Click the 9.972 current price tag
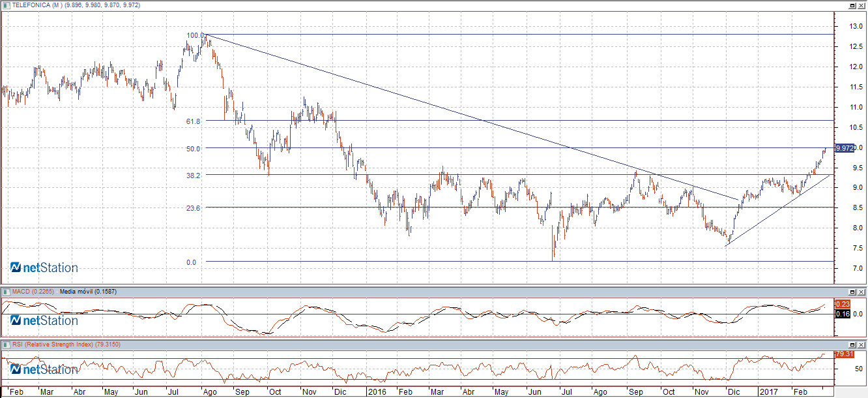868x398 pixels. tap(845, 148)
